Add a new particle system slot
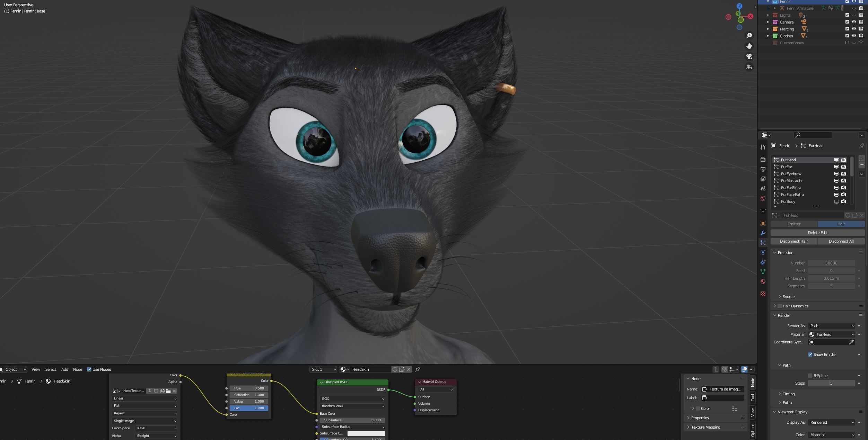Viewport: 868px width, 440px height. click(861, 158)
